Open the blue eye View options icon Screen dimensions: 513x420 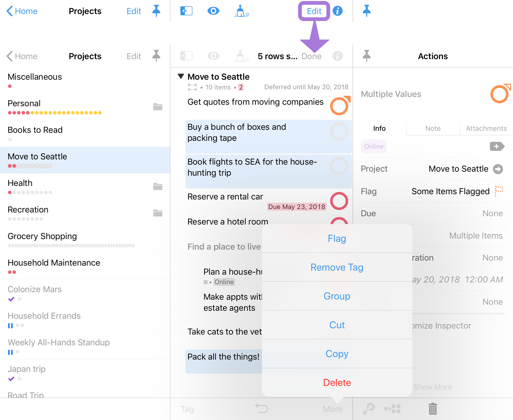pos(213,11)
